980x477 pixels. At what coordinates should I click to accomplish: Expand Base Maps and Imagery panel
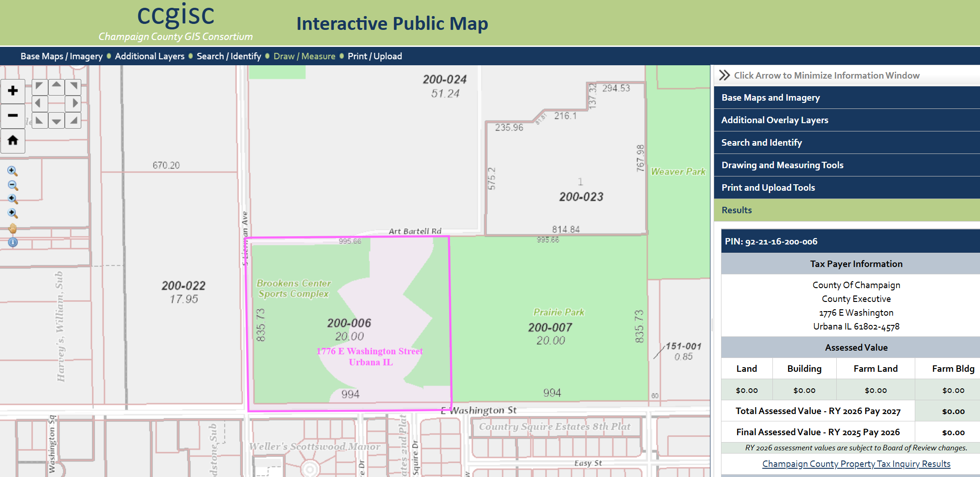(x=770, y=97)
